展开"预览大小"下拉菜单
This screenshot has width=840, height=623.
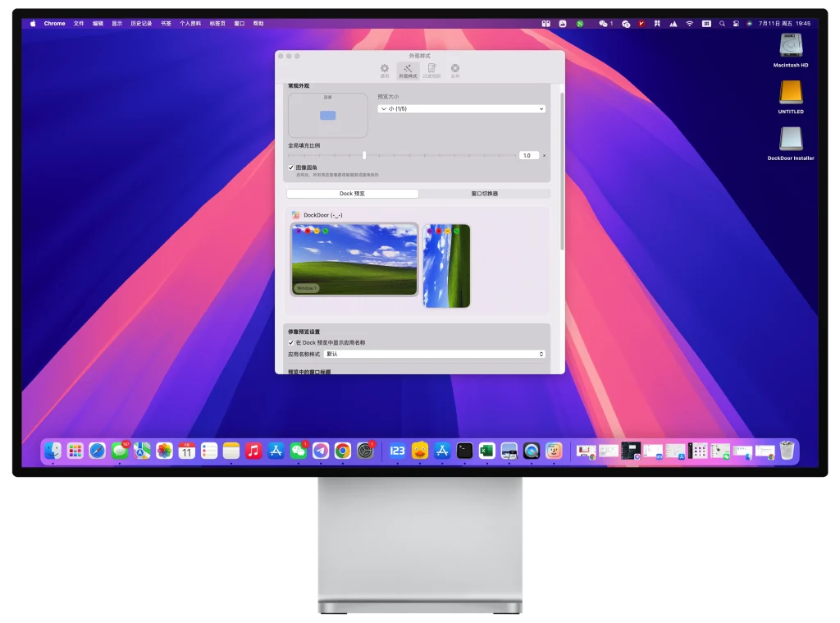[x=462, y=108]
